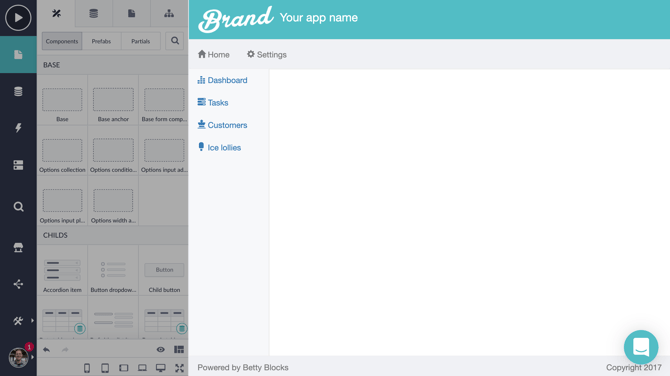
Task: Select the Options collection component
Action: (x=62, y=150)
